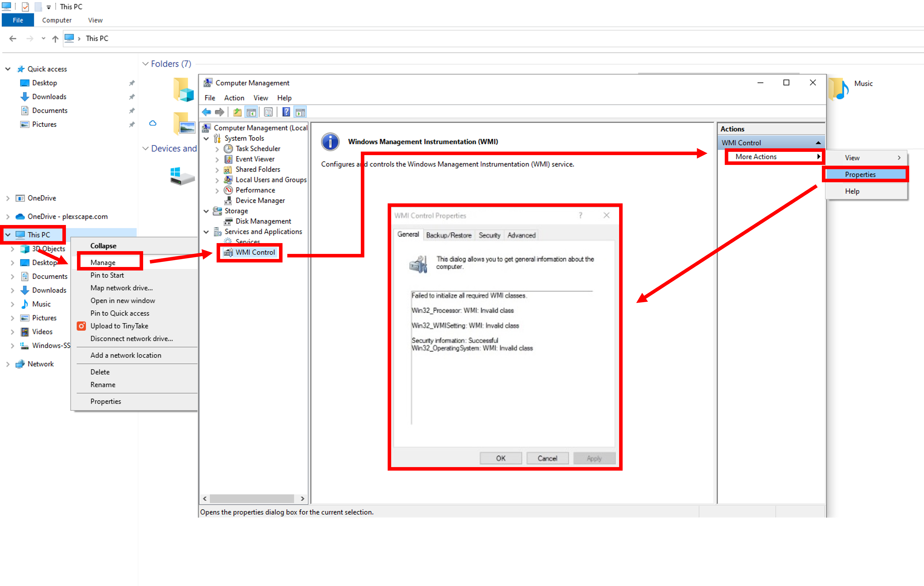Image resolution: width=924 pixels, height=586 pixels.
Task: Select This PC in the navigation pane
Action: tap(38, 235)
